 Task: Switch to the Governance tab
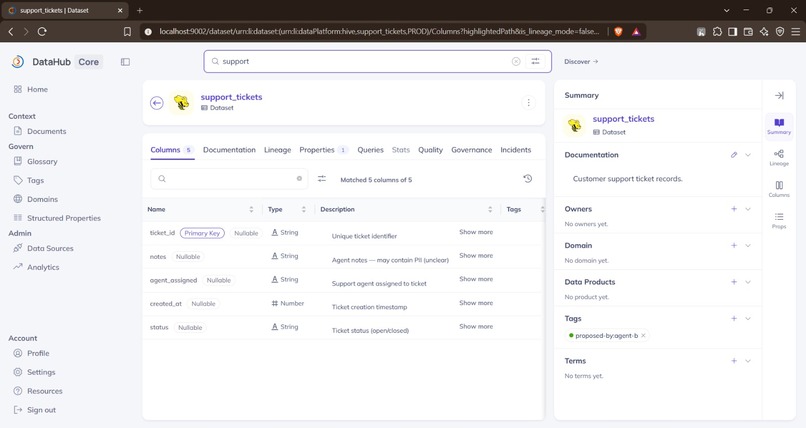[x=471, y=150]
